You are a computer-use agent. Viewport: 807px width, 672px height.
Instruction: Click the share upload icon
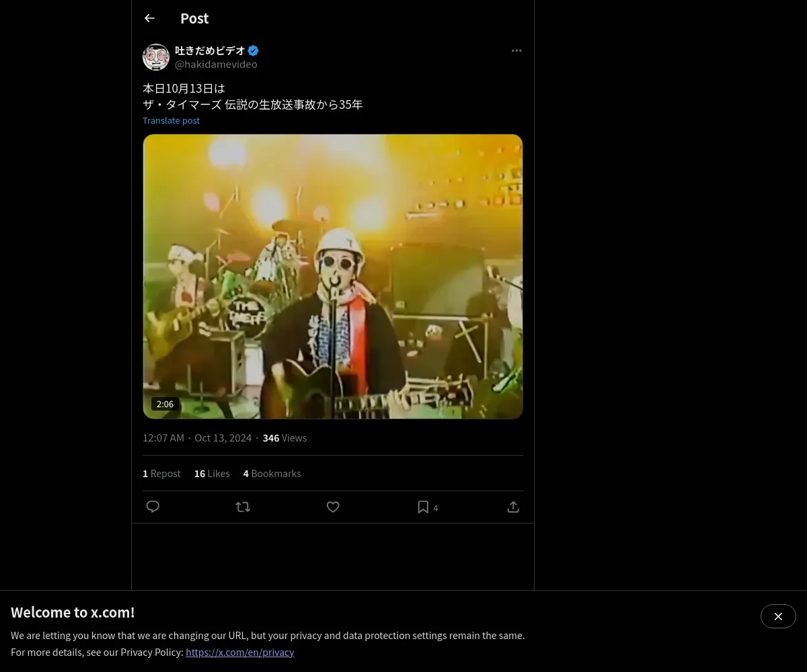tap(513, 507)
